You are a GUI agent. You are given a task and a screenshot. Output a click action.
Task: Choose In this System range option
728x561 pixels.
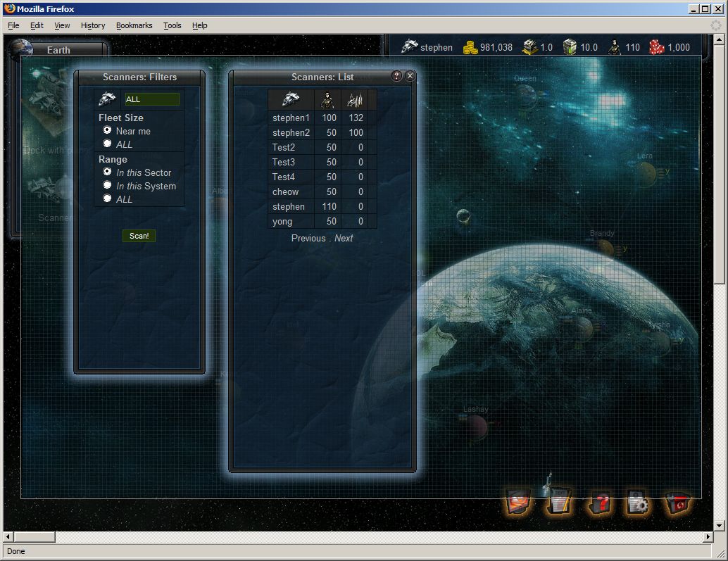107,185
